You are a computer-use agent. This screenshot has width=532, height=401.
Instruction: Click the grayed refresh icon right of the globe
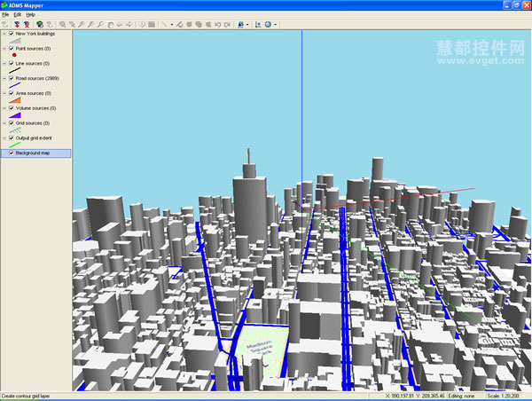(50, 25)
